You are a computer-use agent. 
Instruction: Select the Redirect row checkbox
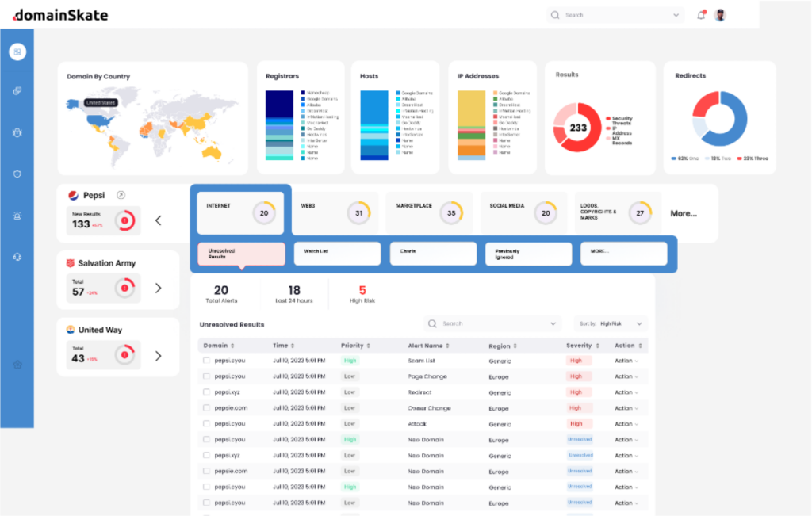pyautogui.click(x=207, y=392)
